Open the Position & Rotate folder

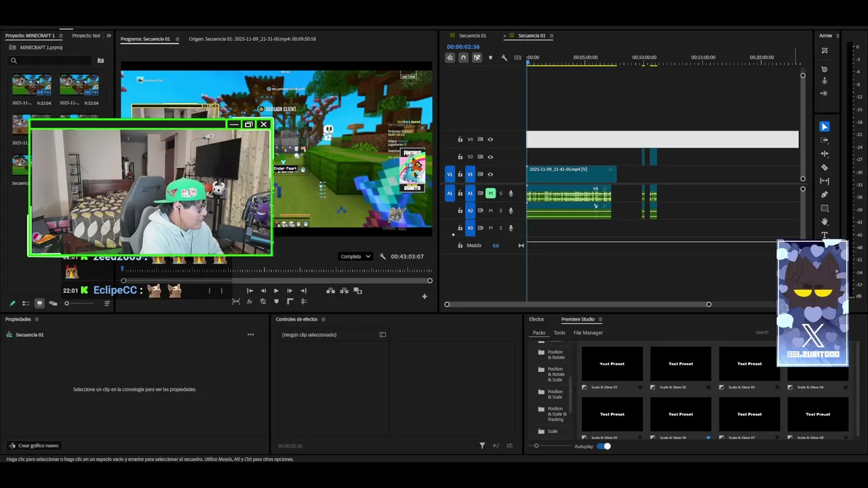(551, 354)
